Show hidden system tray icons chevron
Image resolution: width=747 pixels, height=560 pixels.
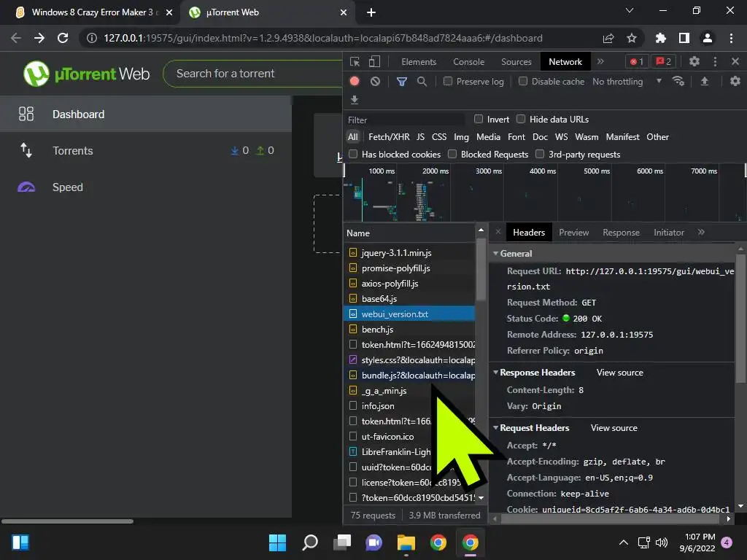623,542
